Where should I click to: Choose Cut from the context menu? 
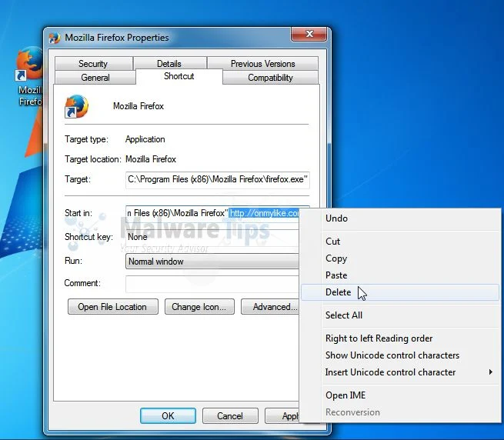pos(400,242)
